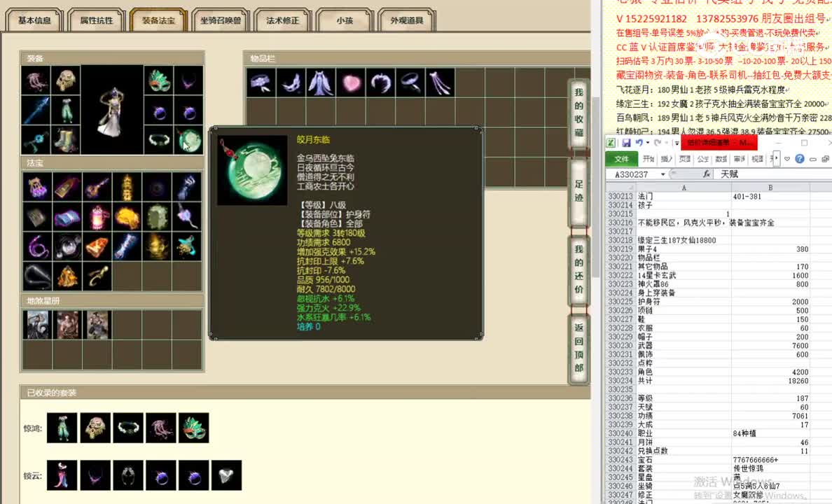The image size is (832, 504).
Task: Click the Undo icon in Excel
Action: (x=639, y=141)
